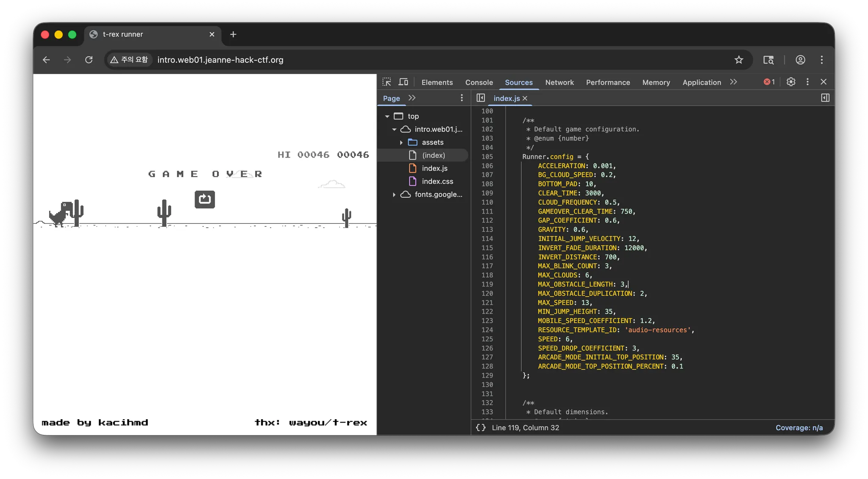Click the Coverage: n/a link
The width and height of the screenshot is (868, 479).
click(799, 428)
